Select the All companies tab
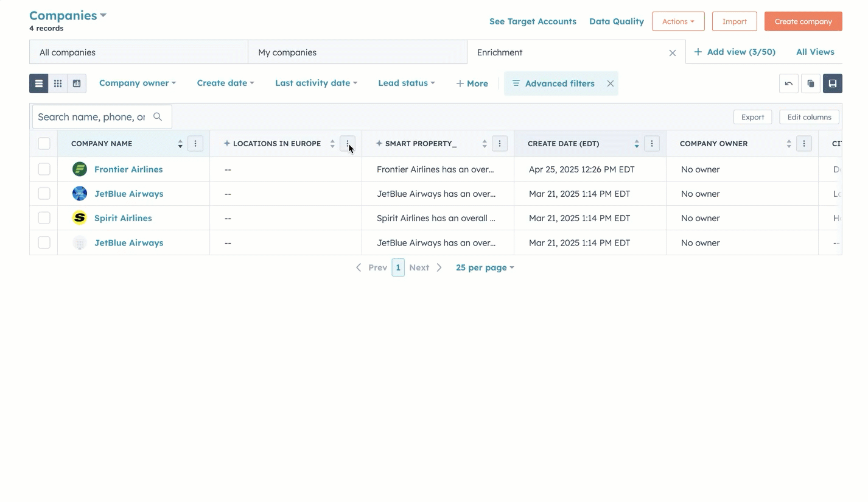This screenshot has width=868, height=502. pyautogui.click(x=138, y=52)
